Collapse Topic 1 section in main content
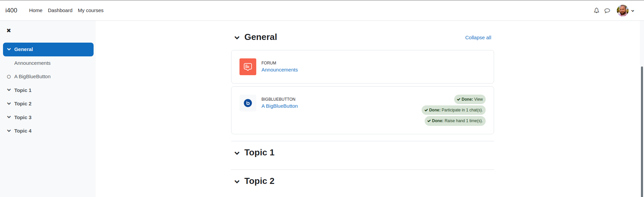The height and width of the screenshot is (197, 644). coord(237,153)
